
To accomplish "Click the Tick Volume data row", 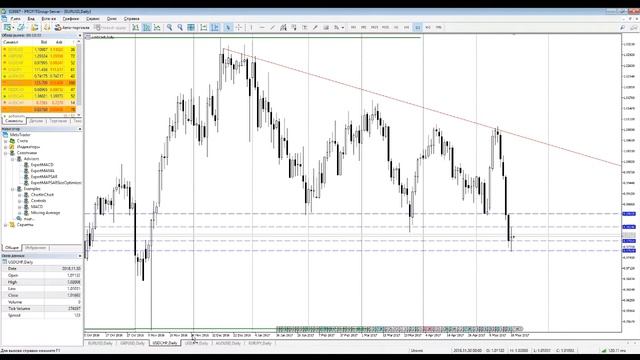I will coord(41,309).
